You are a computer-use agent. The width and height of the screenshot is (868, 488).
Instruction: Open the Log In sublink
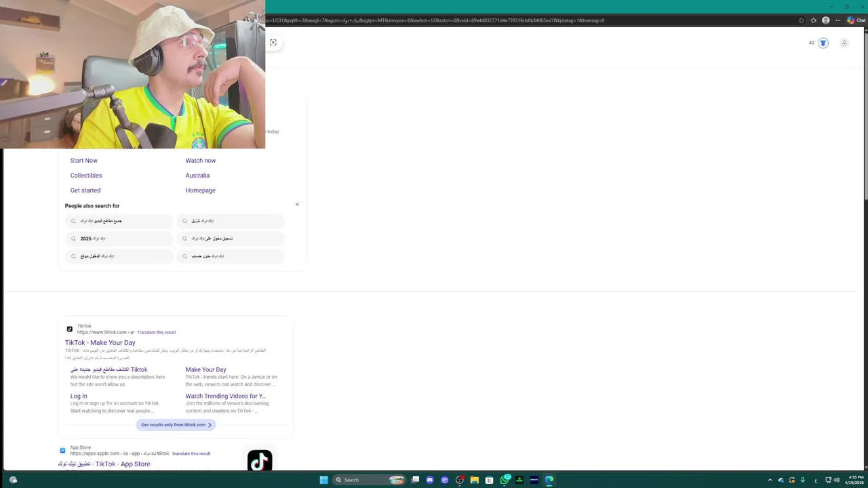(79, 396)
